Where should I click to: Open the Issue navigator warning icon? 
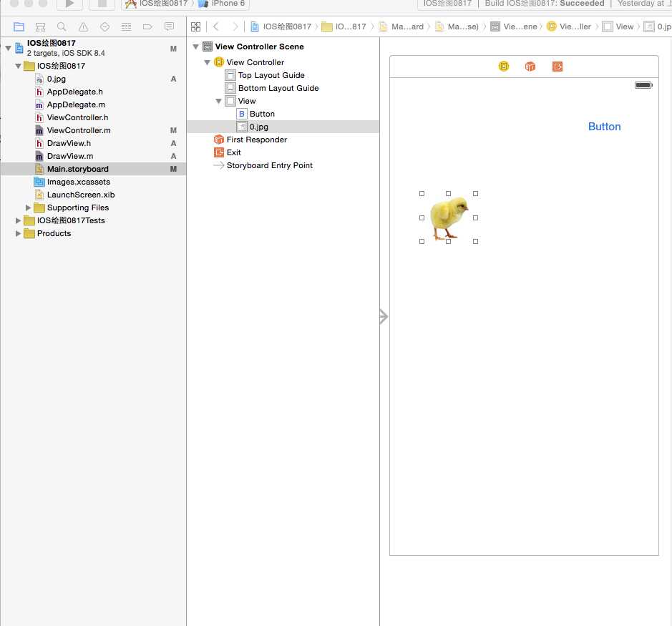[x=84, y=27]
